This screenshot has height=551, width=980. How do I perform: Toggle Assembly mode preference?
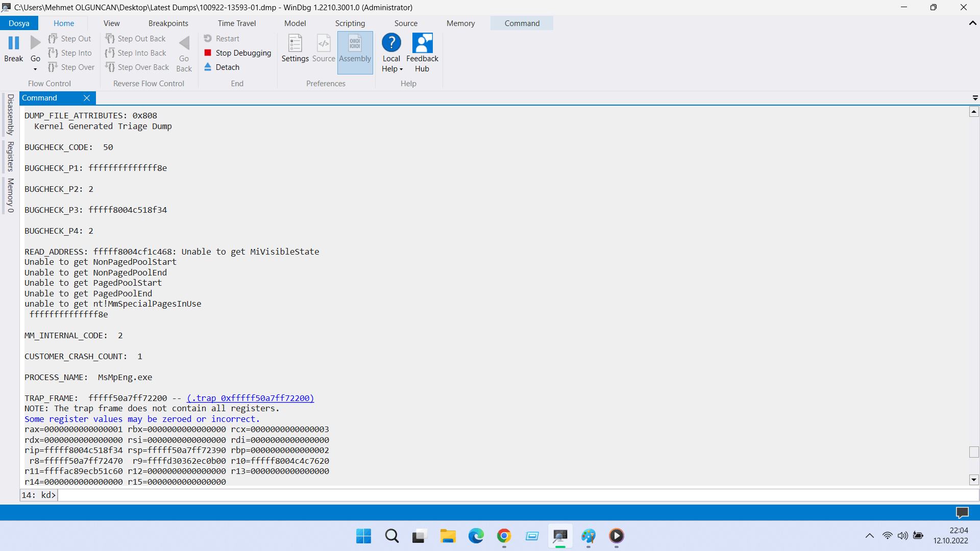point(355,44)
